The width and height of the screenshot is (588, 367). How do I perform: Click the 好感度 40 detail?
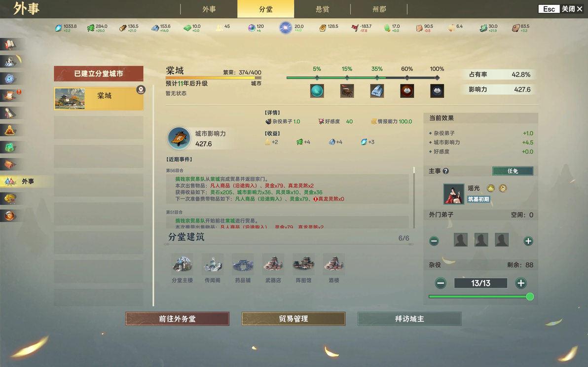pyautogui.click(x=335, y=121)
